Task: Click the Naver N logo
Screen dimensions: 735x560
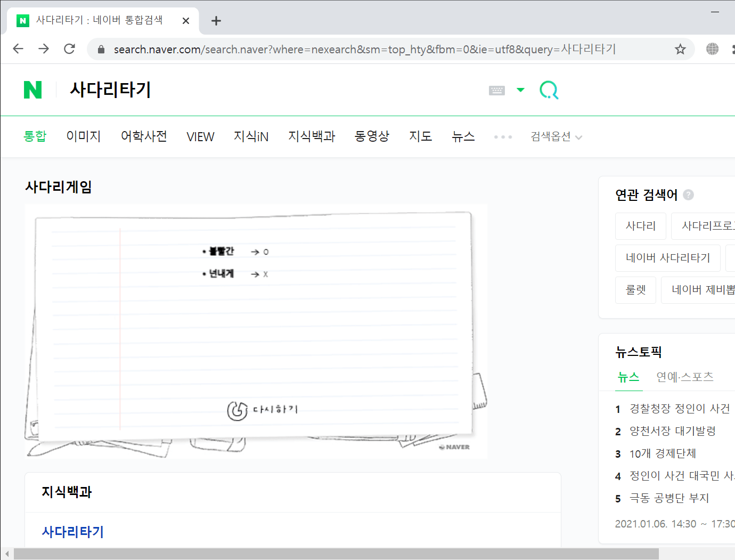Action: point(33,90)
